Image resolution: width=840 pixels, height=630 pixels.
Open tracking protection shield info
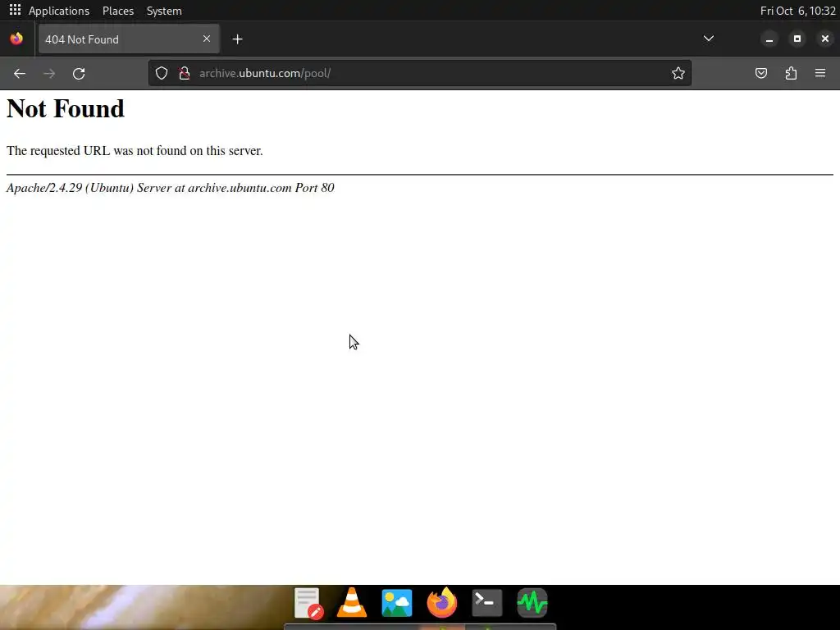(x=162, y=73)
